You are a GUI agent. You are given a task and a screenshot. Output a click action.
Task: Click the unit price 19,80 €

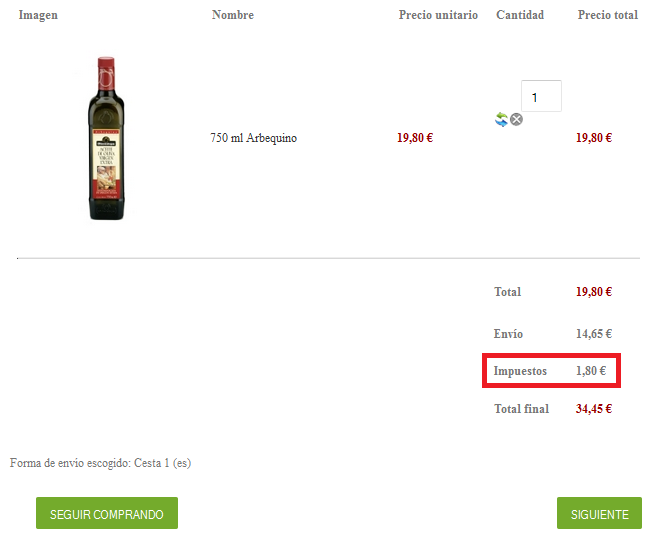click(x=415, y=138)
